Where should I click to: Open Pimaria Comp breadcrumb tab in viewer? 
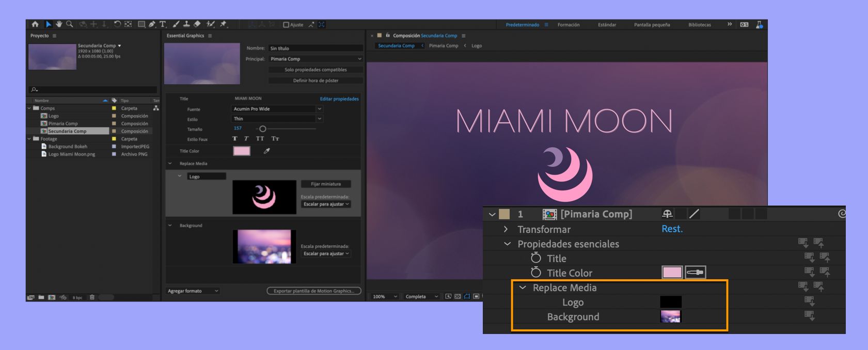444,46
